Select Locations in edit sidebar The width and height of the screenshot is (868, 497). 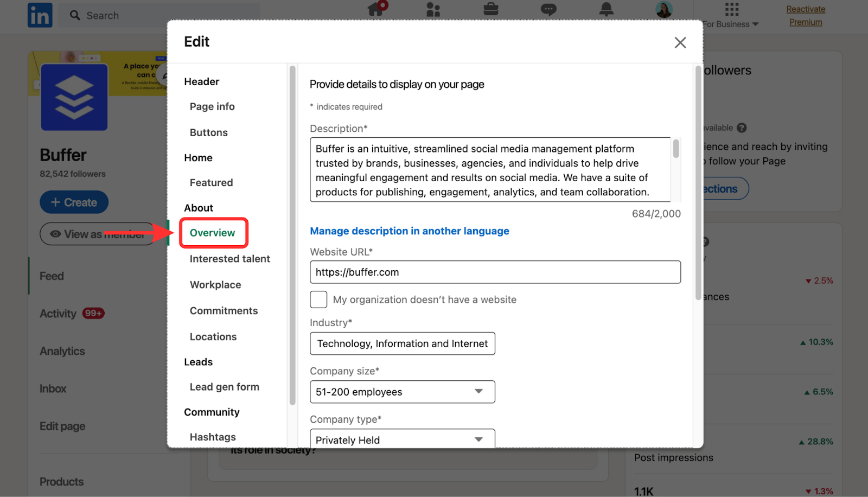pos(213,337)
